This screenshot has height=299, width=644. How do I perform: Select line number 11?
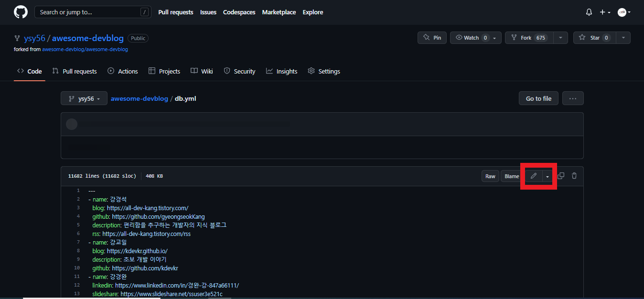pos(77,277)
